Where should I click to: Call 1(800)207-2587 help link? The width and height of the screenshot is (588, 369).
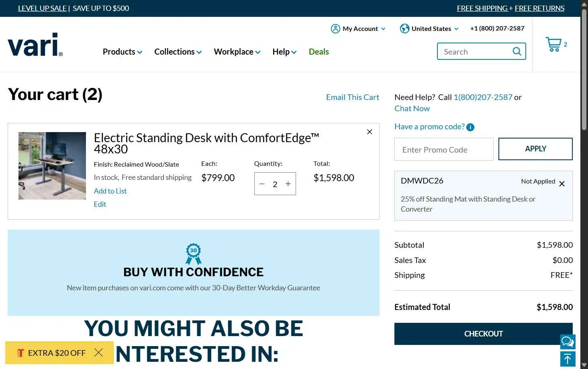tap(483, 97)
